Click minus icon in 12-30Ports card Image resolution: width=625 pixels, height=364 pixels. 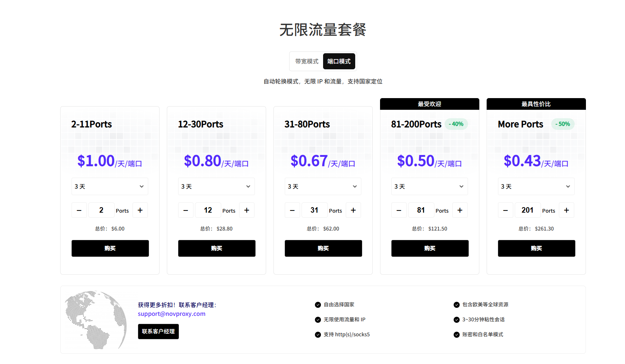(x=186, y=210)
